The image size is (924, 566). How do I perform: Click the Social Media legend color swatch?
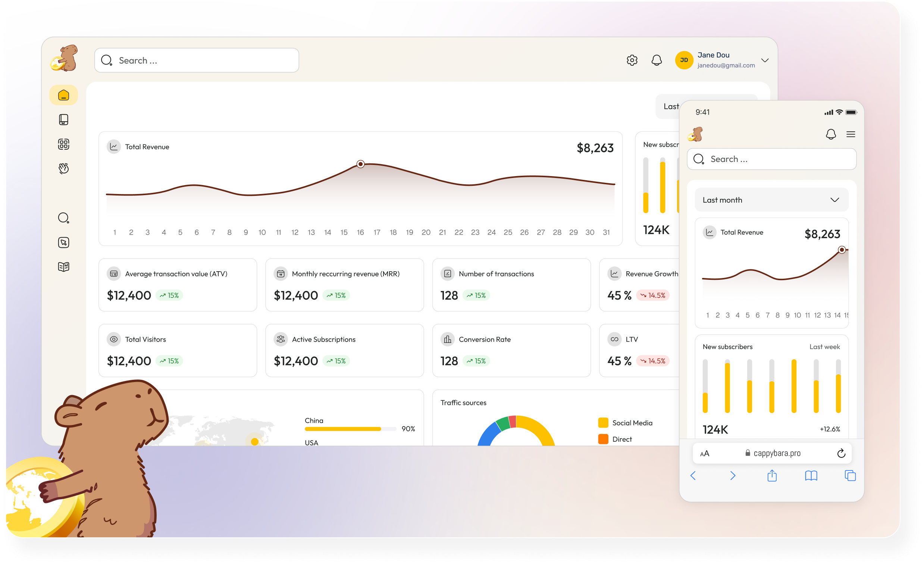coord(603,423)
